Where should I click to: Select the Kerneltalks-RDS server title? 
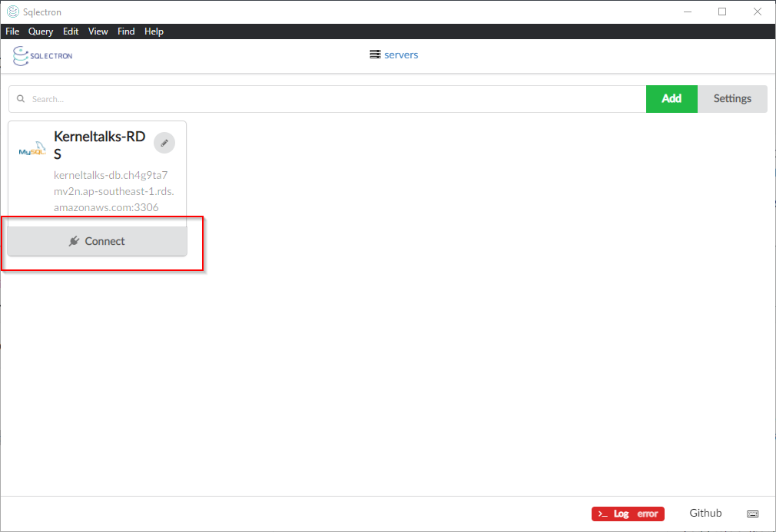click(x=99, y=145)
